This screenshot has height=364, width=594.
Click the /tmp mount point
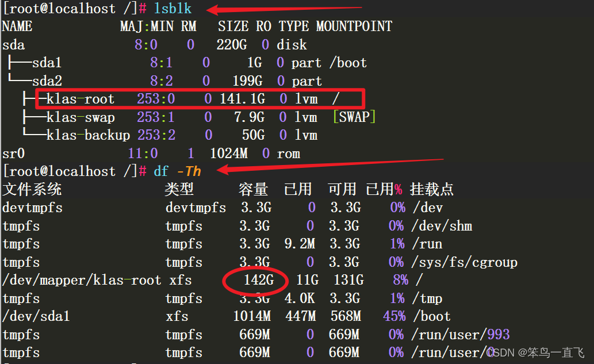(x=427, y=298)
